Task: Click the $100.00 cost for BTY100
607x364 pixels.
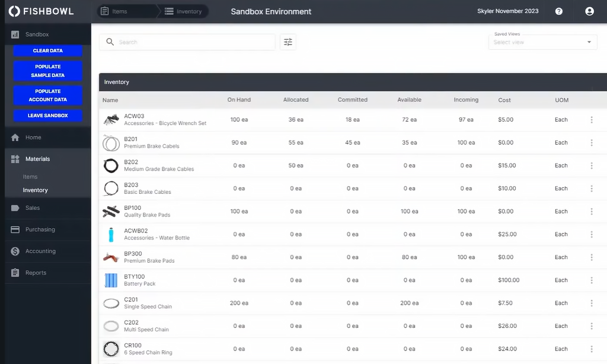Action: (509, 280)
